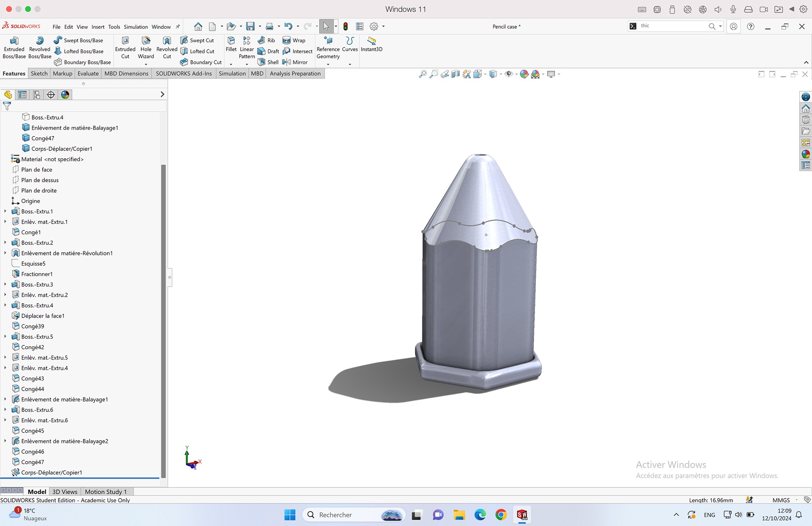Open the ConfigurationManager tab icon
Viewport: 812px width, 526px height.
click(x=37, y=95)
